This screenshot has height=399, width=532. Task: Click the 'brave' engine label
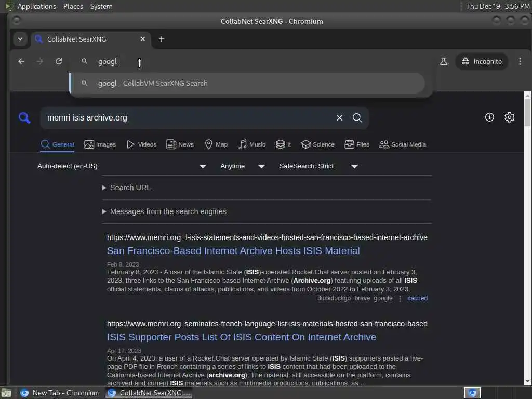[362, 298]
